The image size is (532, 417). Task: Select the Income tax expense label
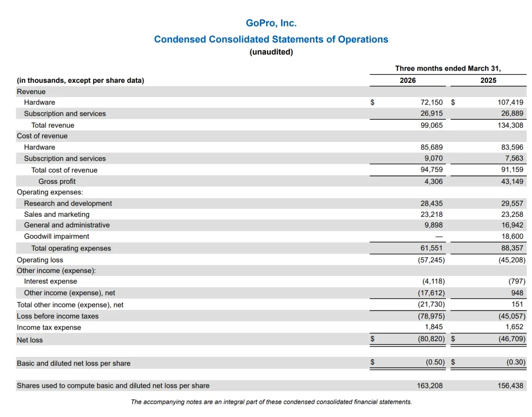(49, 327)
